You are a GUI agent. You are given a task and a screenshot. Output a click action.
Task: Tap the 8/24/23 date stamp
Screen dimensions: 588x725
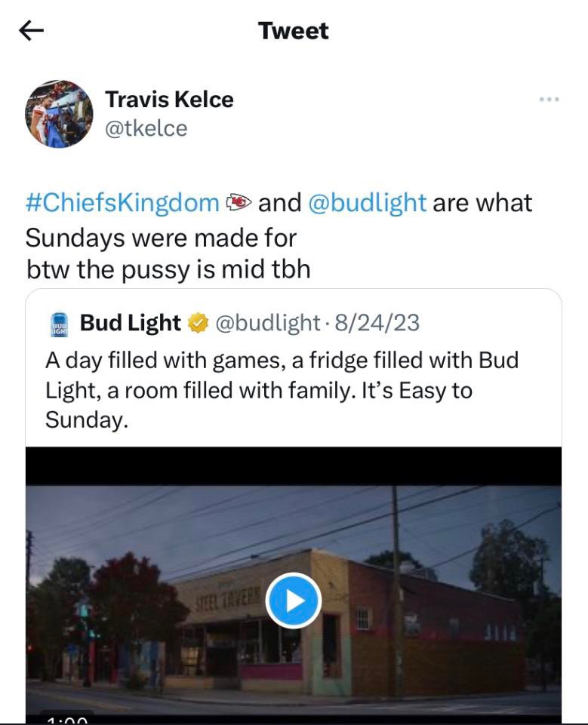click(x=377, y=323)
